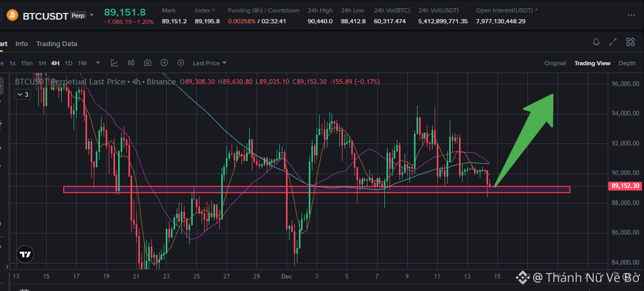The height and width of the screenshot is (291, 644).
Task: Click the Mark price value 89,151.2
Action: (174, 21)
